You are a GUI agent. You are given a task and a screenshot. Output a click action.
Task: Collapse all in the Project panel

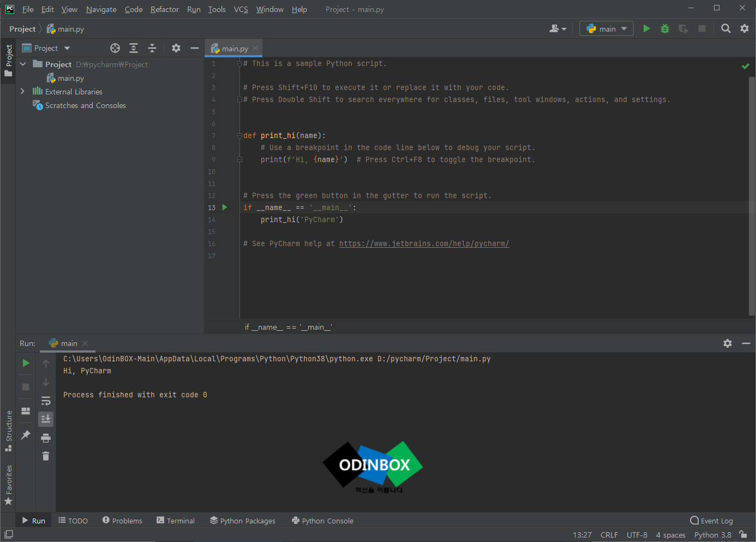[x=152, y=48]
